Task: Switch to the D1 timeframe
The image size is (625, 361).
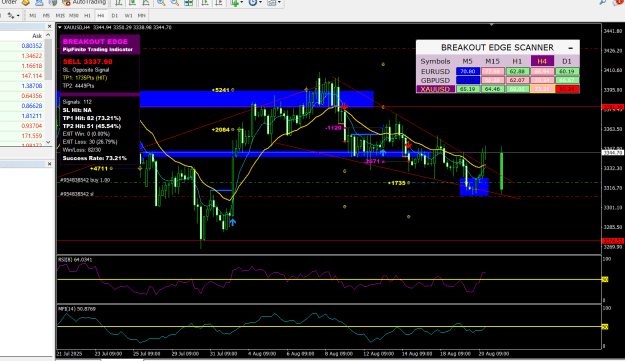Action: point(115,16)
